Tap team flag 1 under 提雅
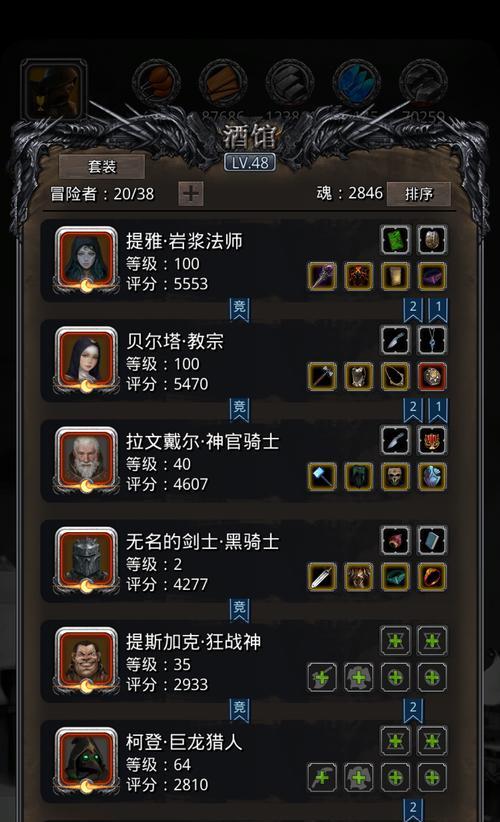 438,310
